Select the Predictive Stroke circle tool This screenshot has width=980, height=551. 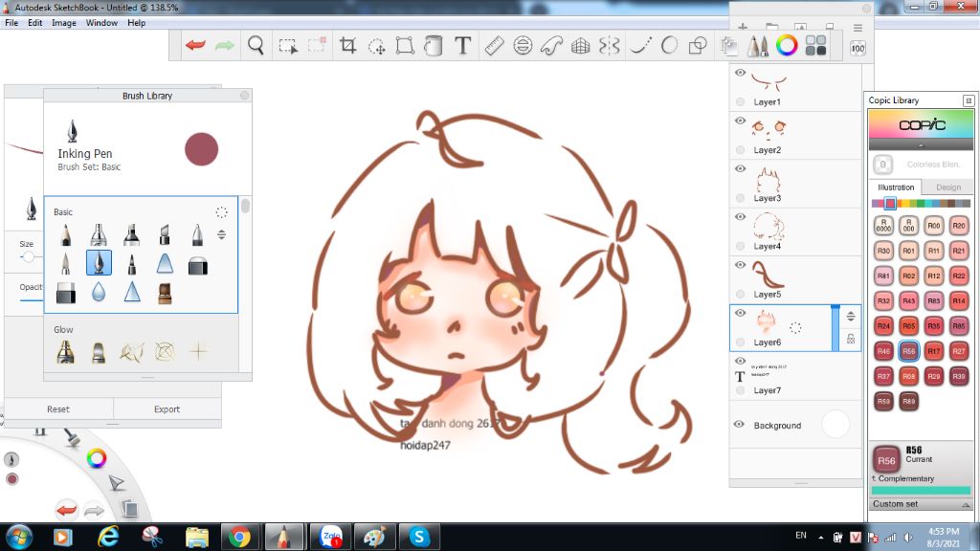click(x=669, y=46)
